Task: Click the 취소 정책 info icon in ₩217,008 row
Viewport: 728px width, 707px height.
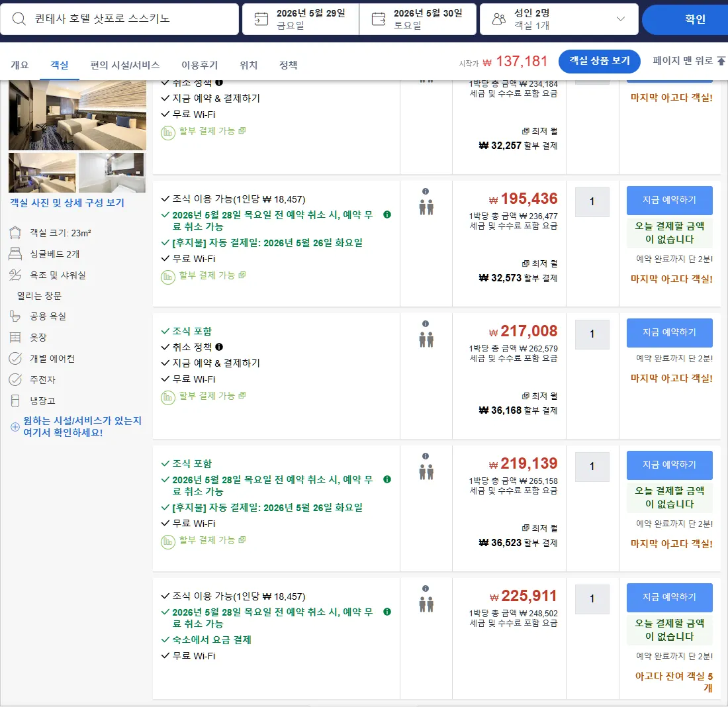Action: click(219, 347)
